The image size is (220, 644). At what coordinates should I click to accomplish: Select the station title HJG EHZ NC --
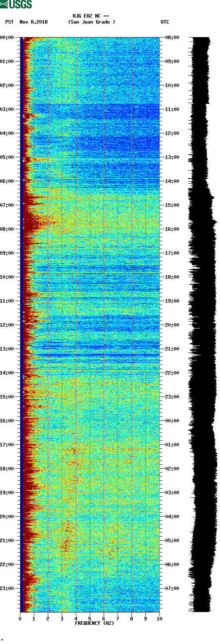pos(91,16)
